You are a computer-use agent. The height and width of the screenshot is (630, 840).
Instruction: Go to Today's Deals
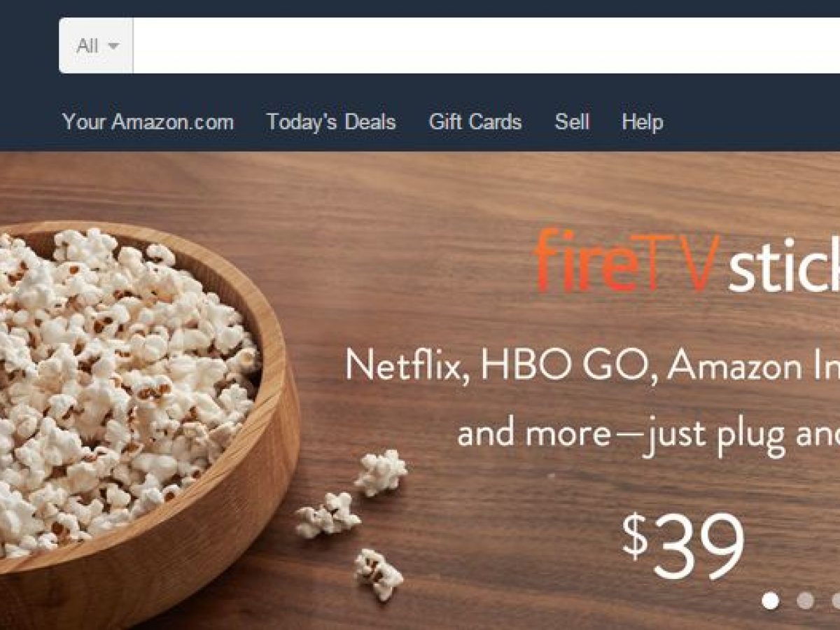[x=331, y=122]
